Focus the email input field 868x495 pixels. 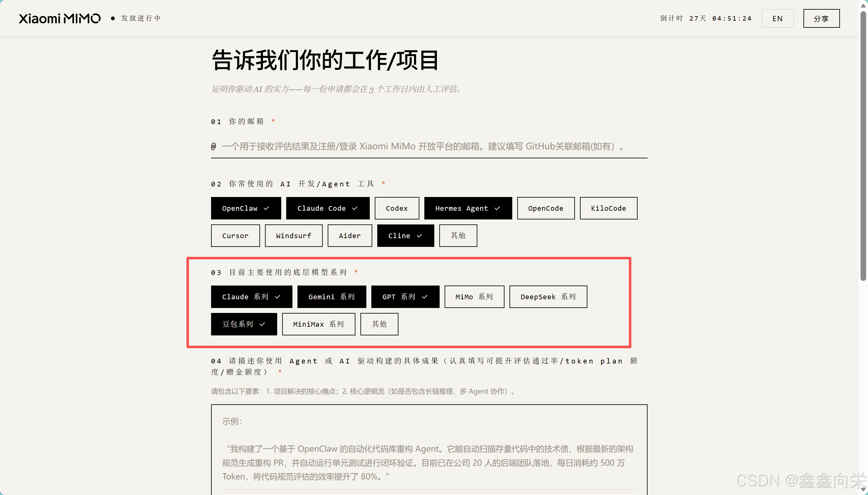[429, 147]
